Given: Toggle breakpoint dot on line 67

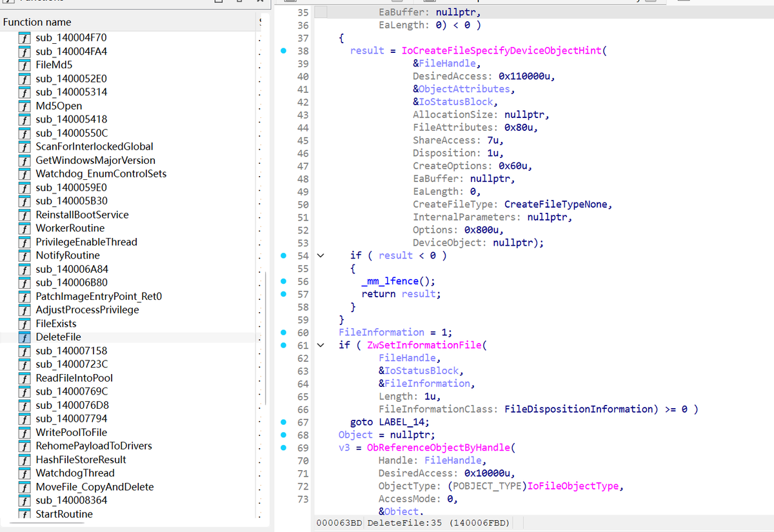Looking at the screenshot, I should pyautogui.click(x=284, y=422).
